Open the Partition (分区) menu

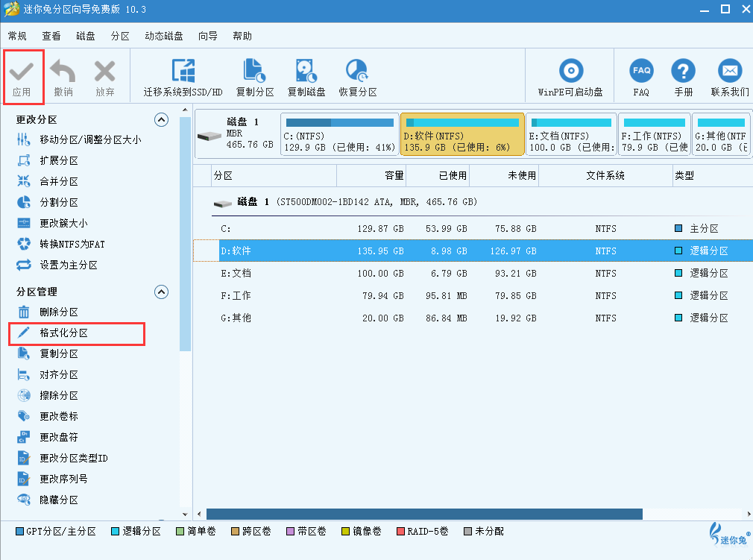[120, 36]
